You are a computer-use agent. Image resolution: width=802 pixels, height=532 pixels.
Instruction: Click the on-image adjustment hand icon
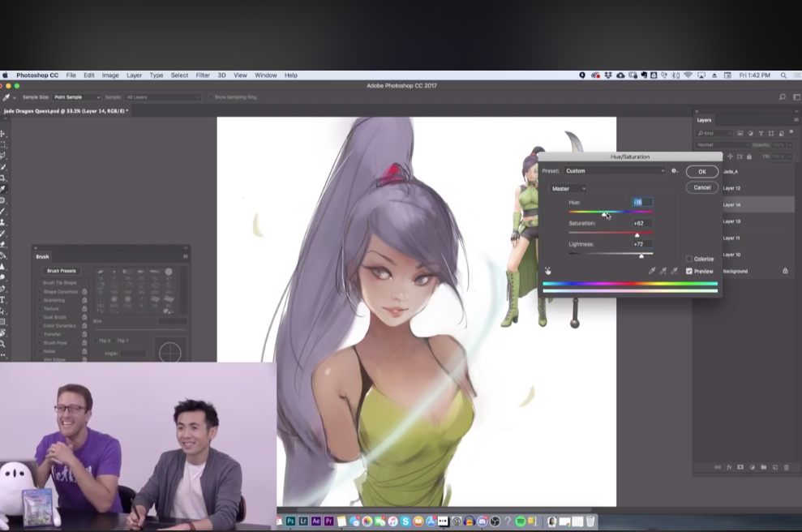(x=548, y=271)
